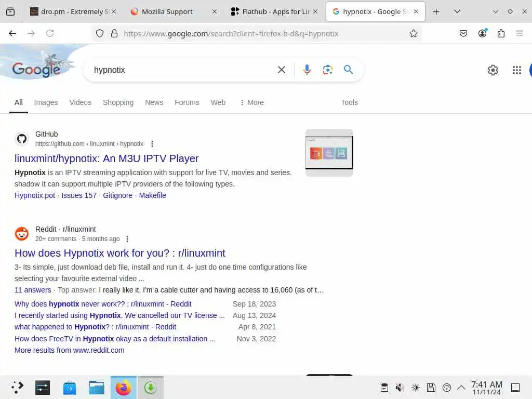This screenshot has width=532, height=399.
Task: View site security padlock info
Action: (114, 33)
